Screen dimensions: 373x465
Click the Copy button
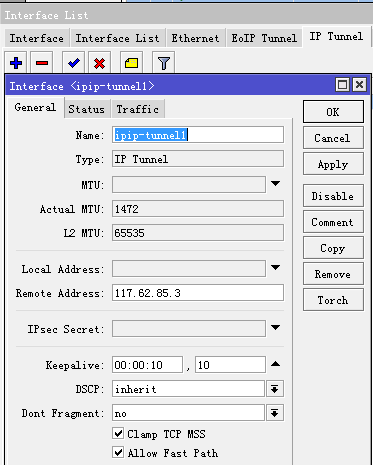click(333, 248)
